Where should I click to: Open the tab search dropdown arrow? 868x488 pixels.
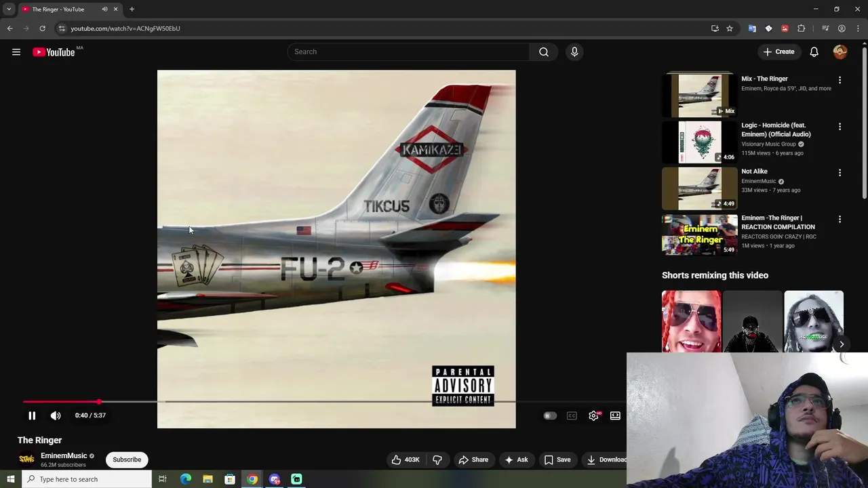9,9
